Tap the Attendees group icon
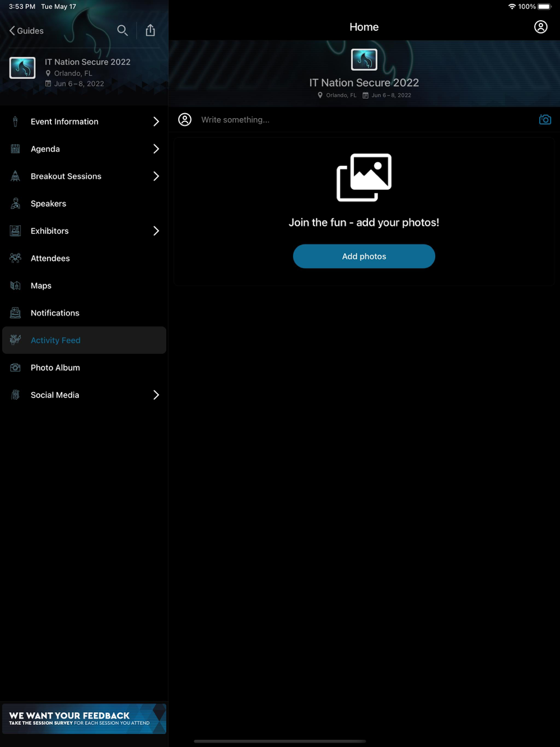The height and width of the screenshot is (747, 560). (16, 258)
